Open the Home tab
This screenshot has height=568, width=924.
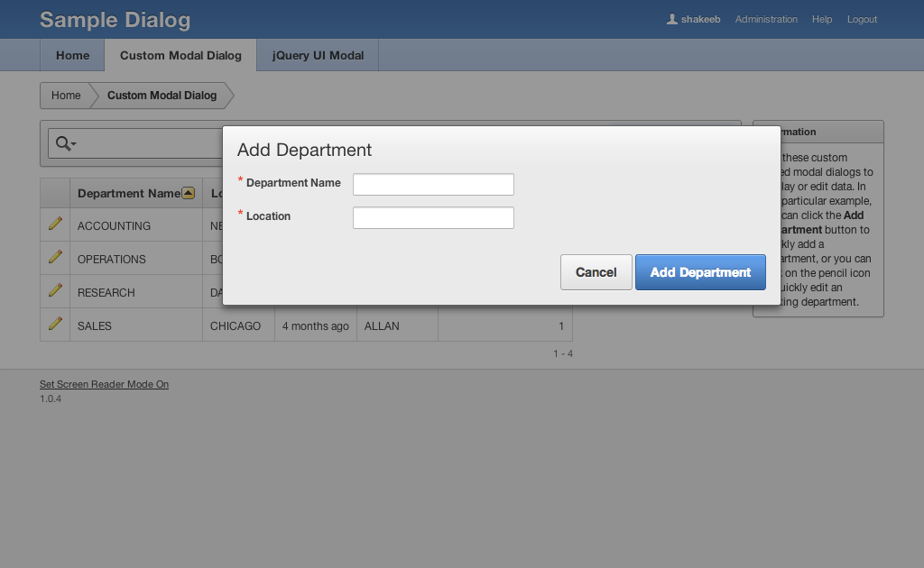click(72, 55)
